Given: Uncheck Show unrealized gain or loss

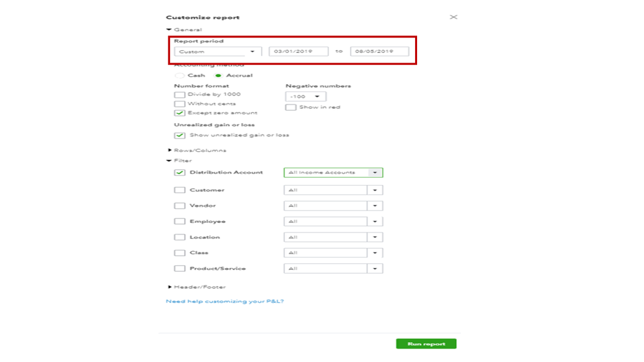Looking at the screenshot, I should pos(180,135).
